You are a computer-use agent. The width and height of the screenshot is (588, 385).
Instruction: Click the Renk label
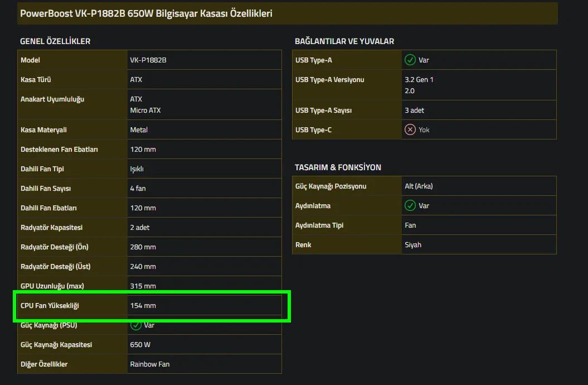(x=303, y=244)
